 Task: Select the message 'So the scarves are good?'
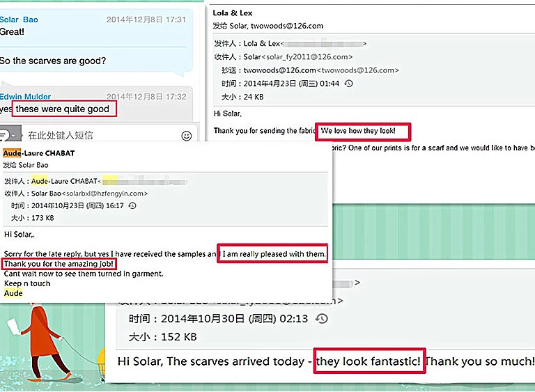coord(53,61)
